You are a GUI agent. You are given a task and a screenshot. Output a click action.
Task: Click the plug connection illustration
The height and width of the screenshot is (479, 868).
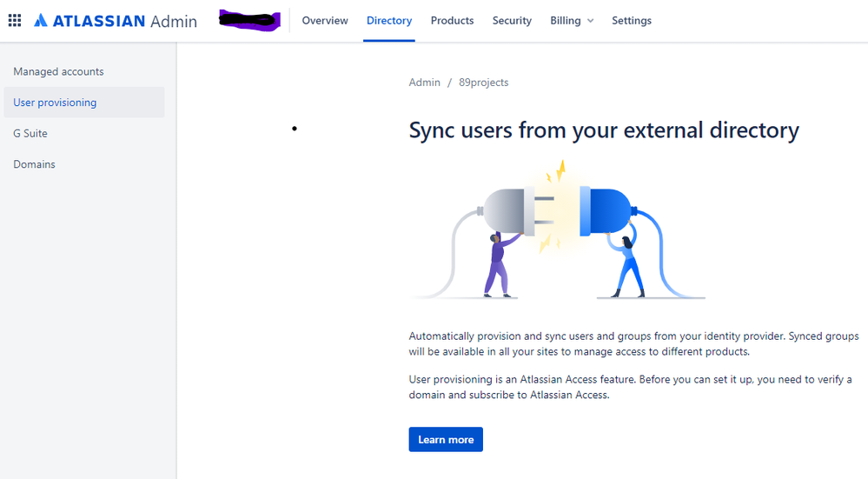click(558, 230)
